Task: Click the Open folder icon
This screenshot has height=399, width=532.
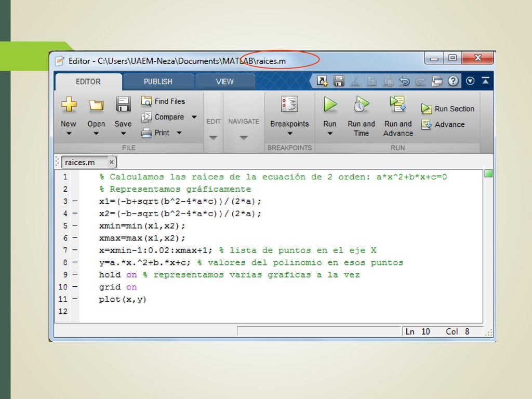Action: 96,105
